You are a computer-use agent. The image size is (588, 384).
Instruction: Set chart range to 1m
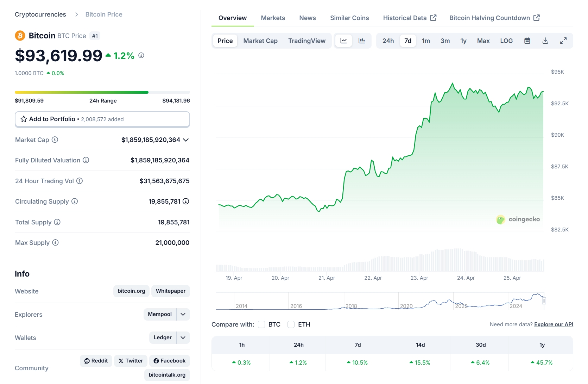[426, 41]
